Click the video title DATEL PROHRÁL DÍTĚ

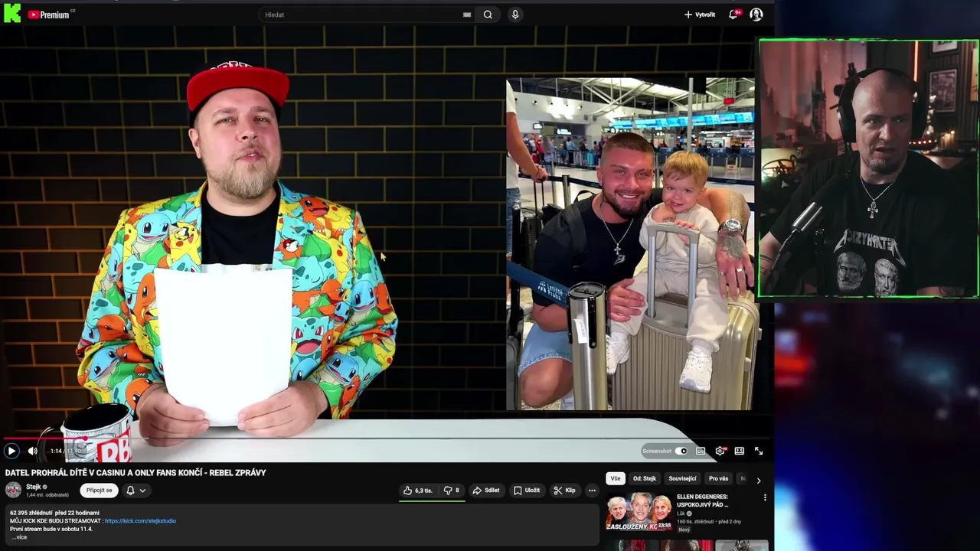point(136,473)
